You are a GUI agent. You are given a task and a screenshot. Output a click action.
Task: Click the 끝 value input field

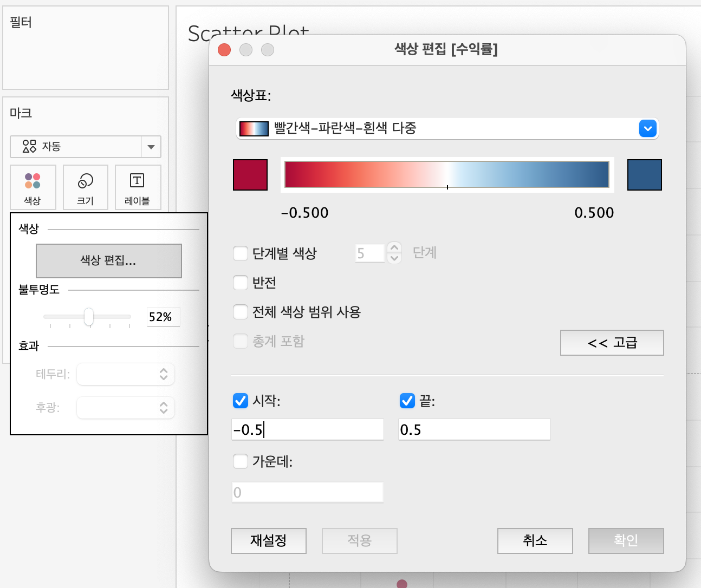click(x=475, y=429)
